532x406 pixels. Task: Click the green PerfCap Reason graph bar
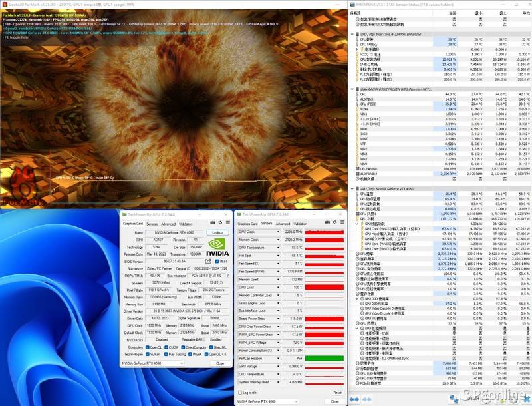(325, 359)
